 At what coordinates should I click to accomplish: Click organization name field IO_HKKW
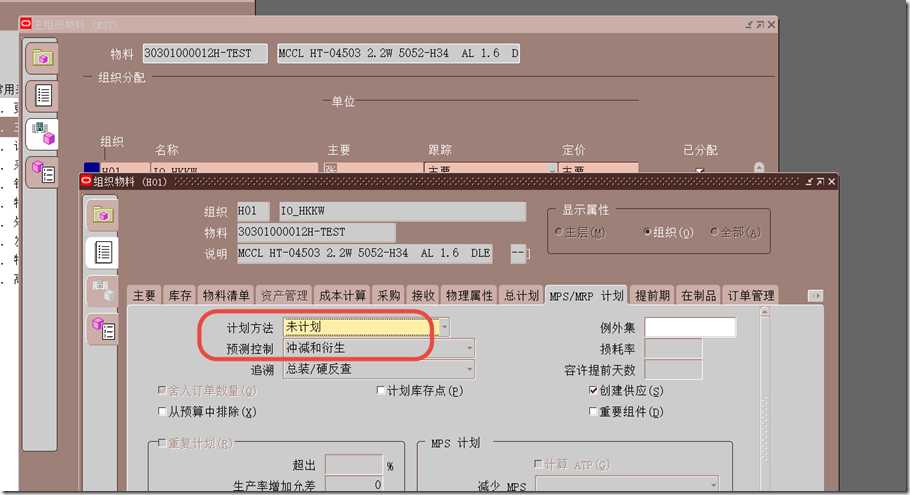402,211
